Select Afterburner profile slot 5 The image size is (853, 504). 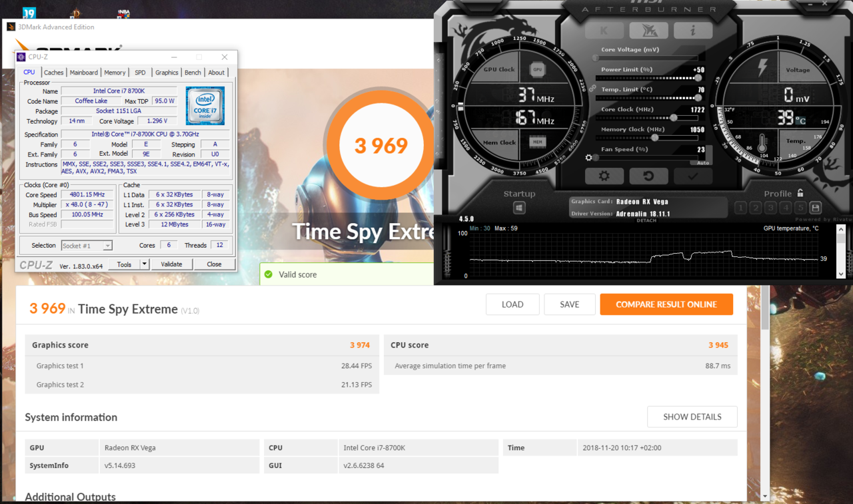point(800,208)
